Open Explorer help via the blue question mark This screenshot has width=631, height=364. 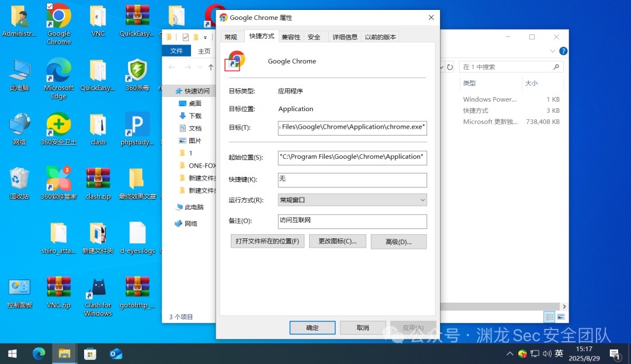pos(563,51)
